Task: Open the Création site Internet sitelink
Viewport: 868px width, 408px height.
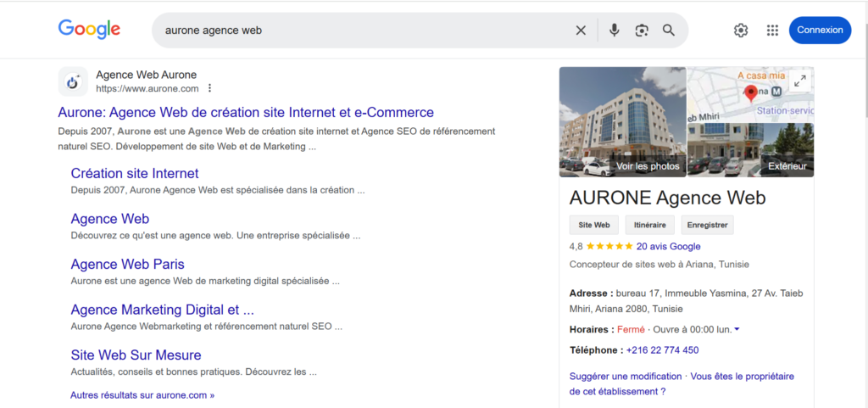Action: tap(135, 173)
